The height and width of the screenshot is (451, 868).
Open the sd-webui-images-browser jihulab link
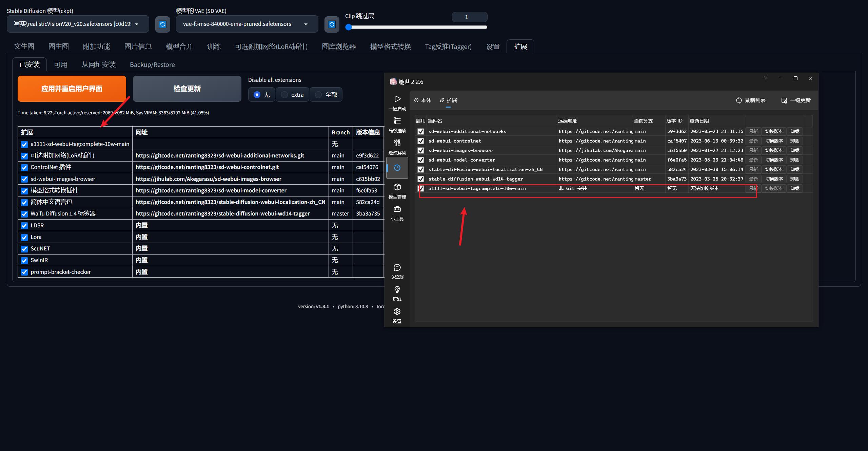[x=208, y=179]
